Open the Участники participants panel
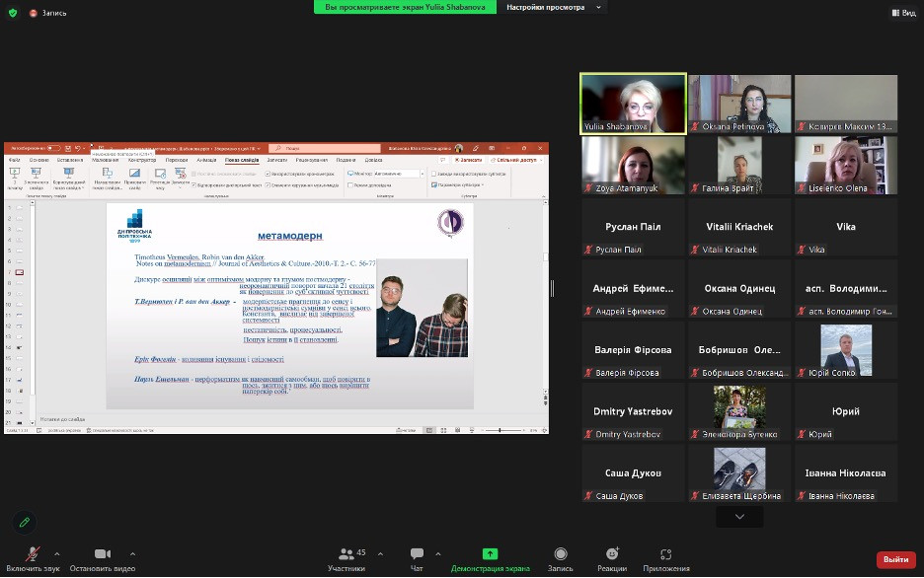Screen dimensions: 924x578 (346, 556)
